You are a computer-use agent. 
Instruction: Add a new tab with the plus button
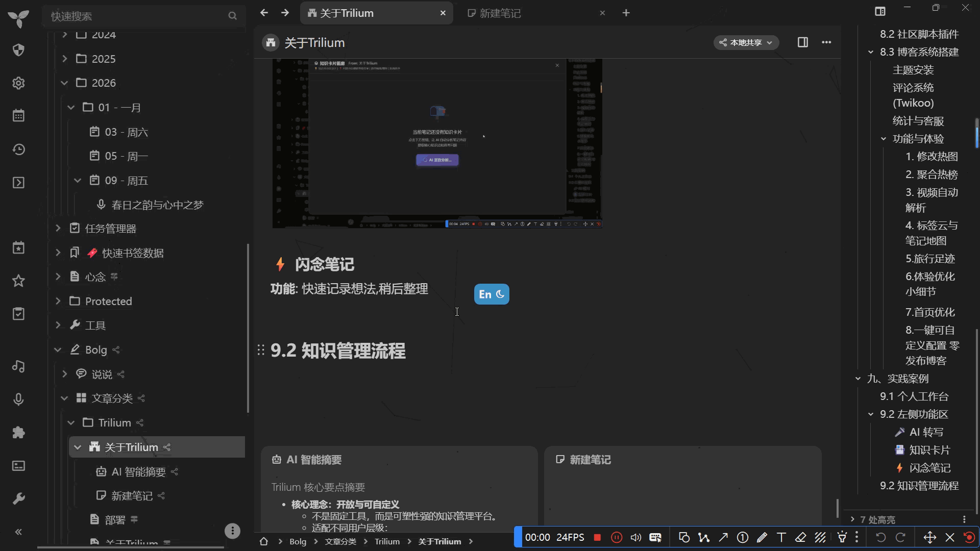tap(626, 13)
